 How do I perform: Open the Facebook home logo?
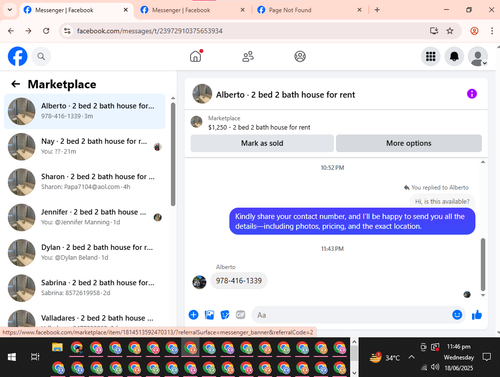click(17, 56)
